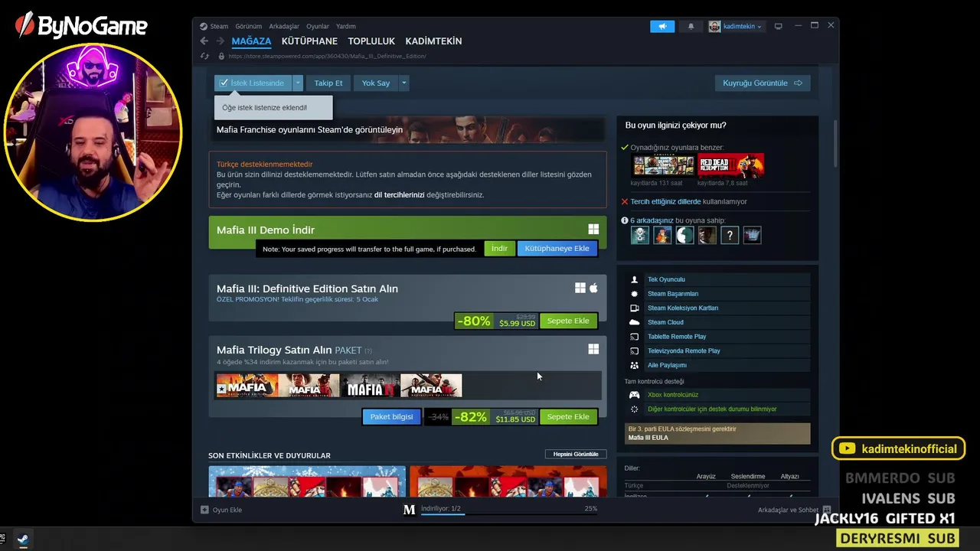Open the dil tercihlerinizi link
Image resolution: width=980 pixels, height=551 pixels.
coord(399,195)
